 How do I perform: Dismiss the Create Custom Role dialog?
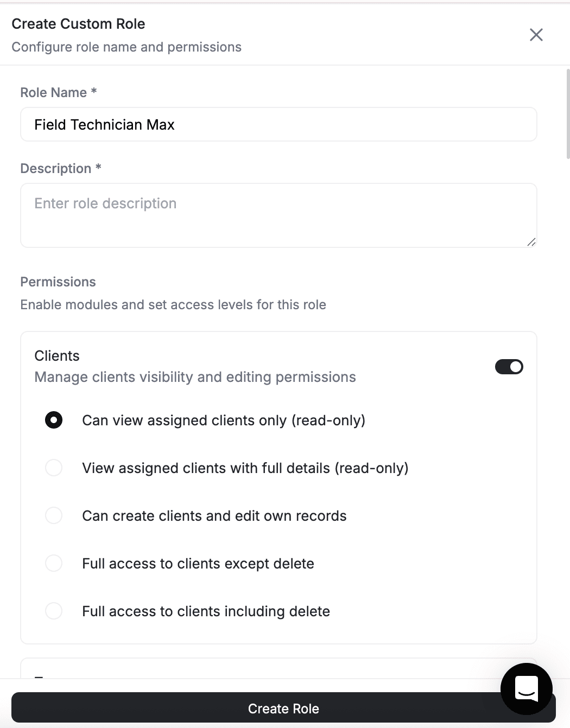(x=536, y=34)
